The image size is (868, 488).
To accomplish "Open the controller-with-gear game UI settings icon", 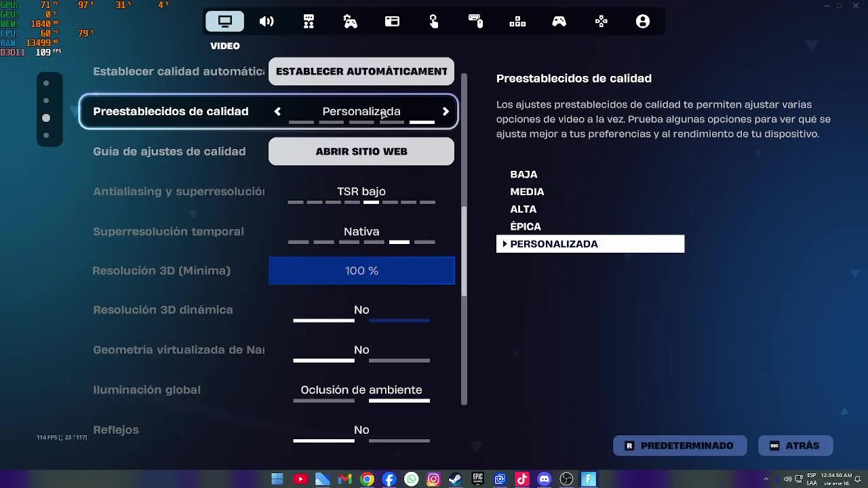I will pyautogui.click(x=350, y=22).
